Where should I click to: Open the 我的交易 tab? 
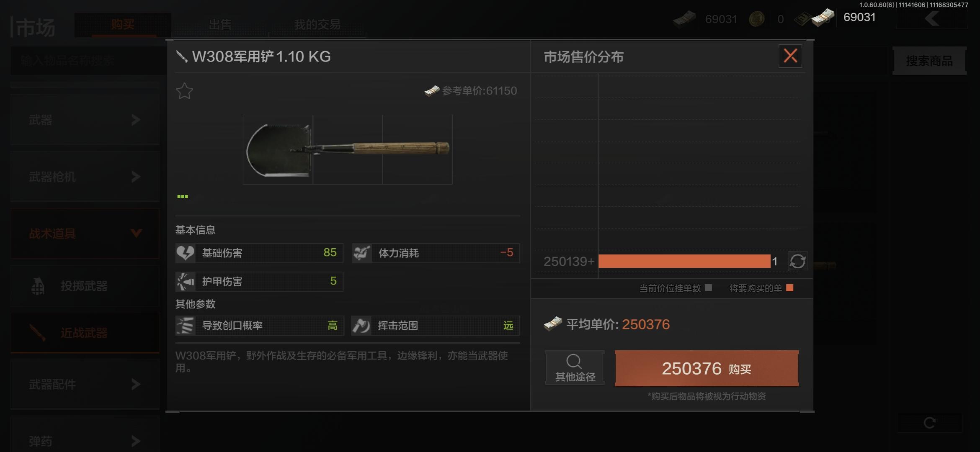click(x=317, y=25)
